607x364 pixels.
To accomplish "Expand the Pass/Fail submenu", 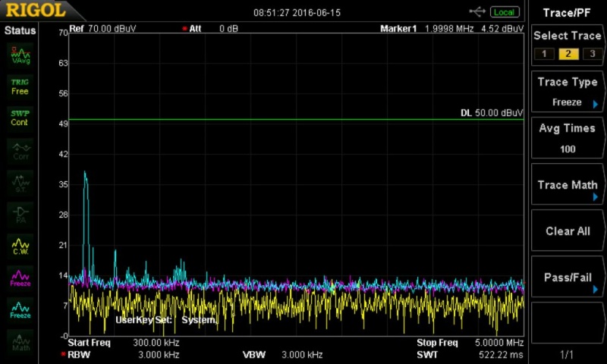I will coord(568,278).
